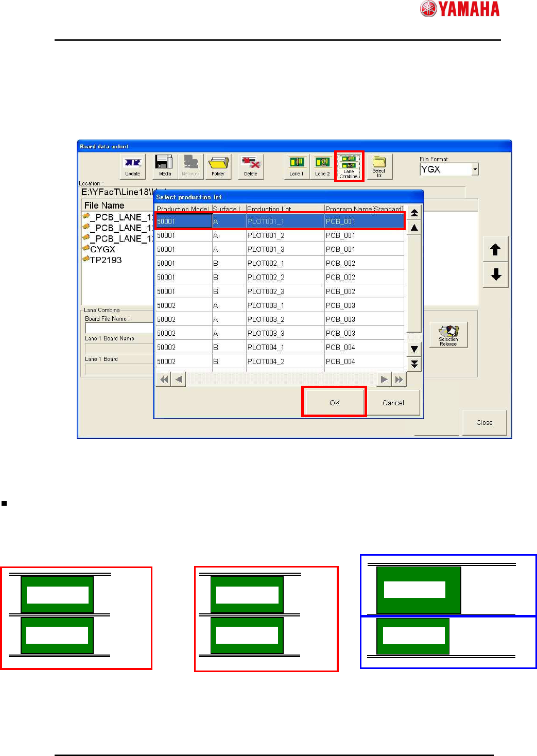537x756 pixels.
Task: Click the Board File Name input field
Action: [119, 328]
